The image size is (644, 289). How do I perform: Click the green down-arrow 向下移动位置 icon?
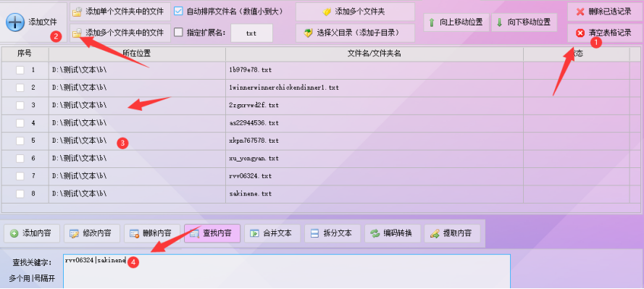tap(499, 22)
